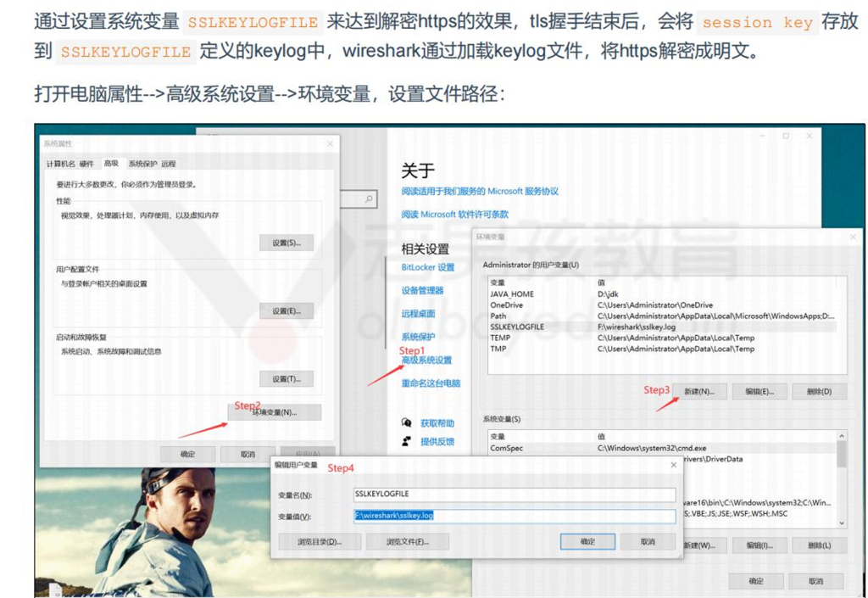The height and width of the screenshot is (598, 868).
Task: Close the 环境变量 dialog window
Action: [x=853, y=238]
